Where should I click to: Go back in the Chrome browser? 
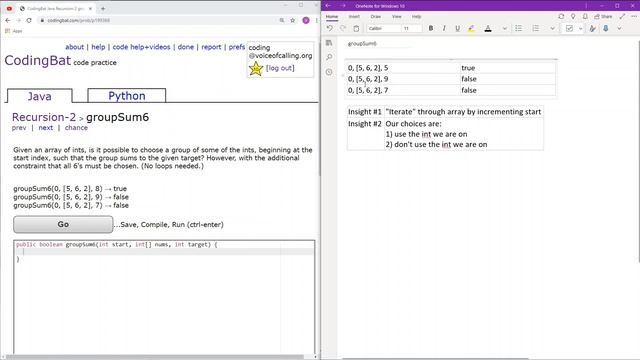pyautogui.click(x=7, y=20)
